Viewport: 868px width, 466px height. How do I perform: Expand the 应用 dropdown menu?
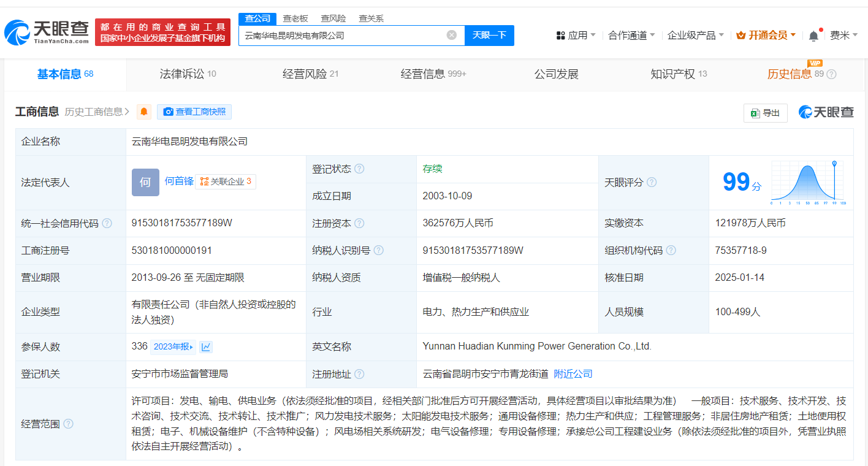[576, 36]
